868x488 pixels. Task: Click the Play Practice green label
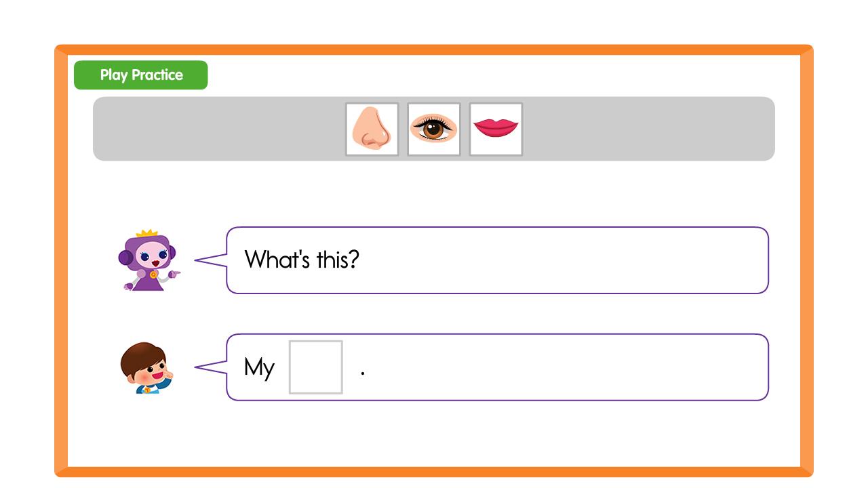point(141,75)
